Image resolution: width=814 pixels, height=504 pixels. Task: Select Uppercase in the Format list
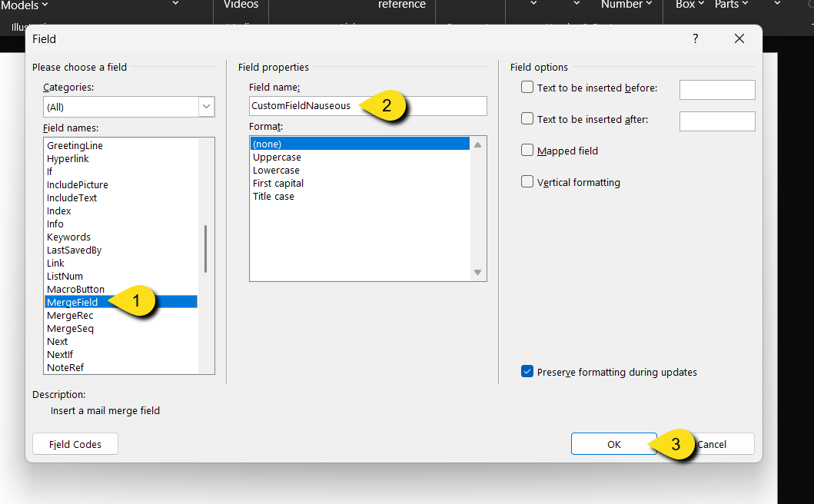point(277,157)
